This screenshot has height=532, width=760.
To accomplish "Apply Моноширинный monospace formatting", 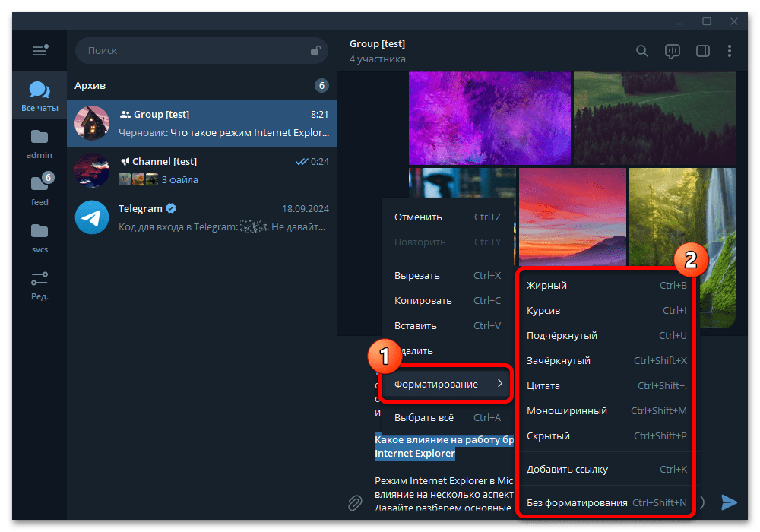I will point(606,411).
